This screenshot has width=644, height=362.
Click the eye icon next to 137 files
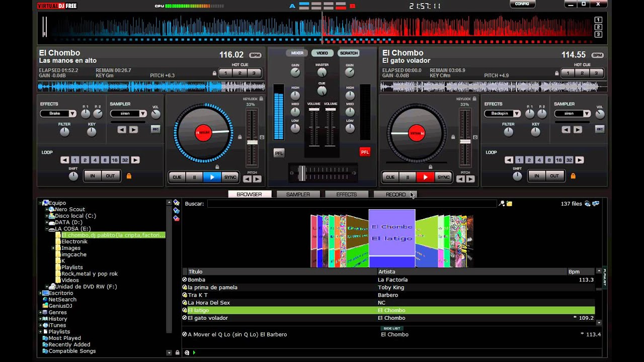pyautogui.click(x=587, y=204)
